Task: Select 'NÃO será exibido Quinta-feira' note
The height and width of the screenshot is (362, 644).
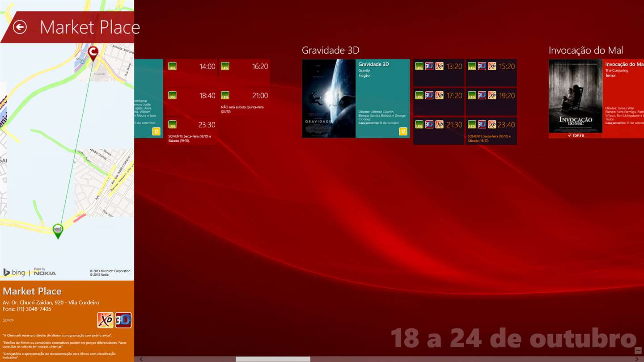Action: [242, 109]
